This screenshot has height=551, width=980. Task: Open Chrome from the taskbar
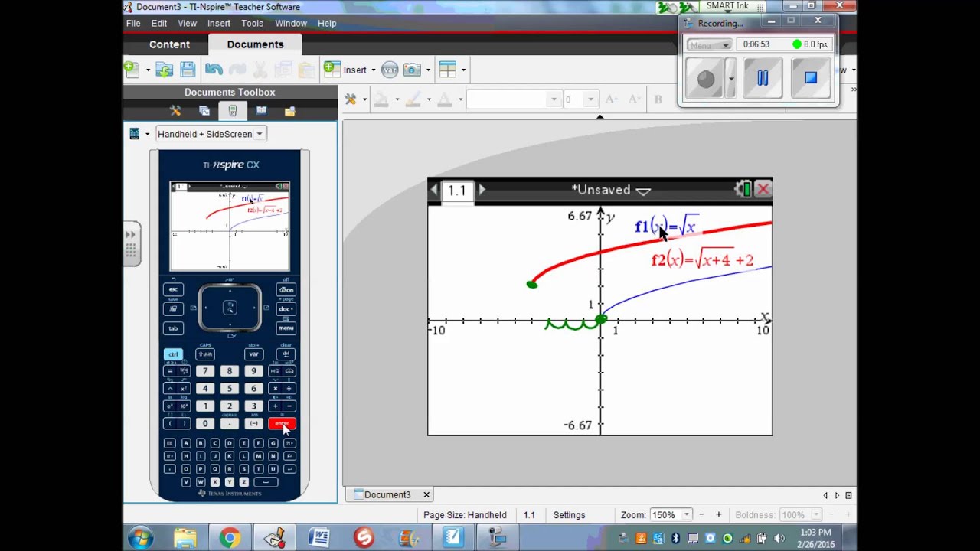pyautogui.click(x=230, y=538)
